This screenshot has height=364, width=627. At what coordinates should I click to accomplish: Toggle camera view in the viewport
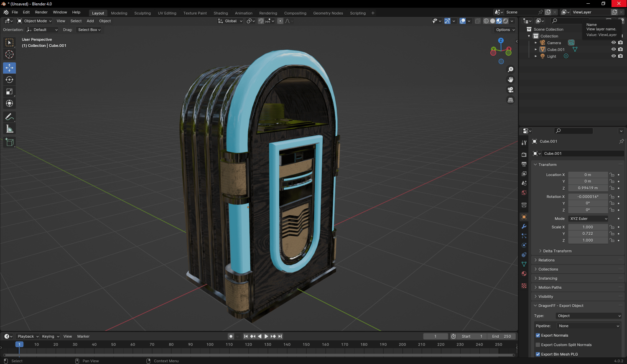tap(510, 90)
